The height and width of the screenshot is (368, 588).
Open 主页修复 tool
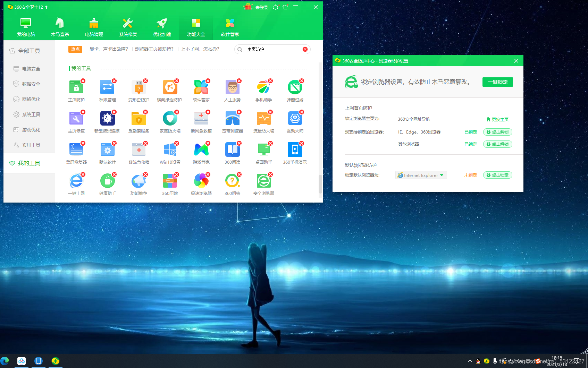[76, 122]
